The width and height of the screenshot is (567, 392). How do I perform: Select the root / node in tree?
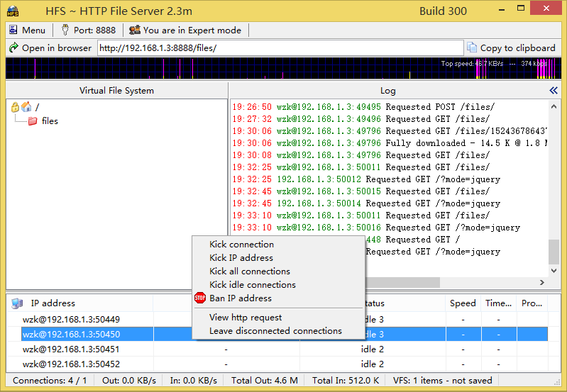click(37, 107)
